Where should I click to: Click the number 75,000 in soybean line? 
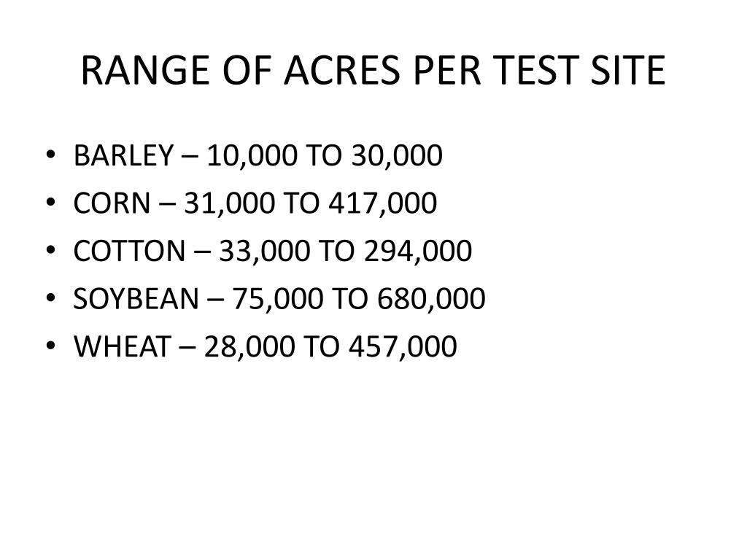point(278,300)
